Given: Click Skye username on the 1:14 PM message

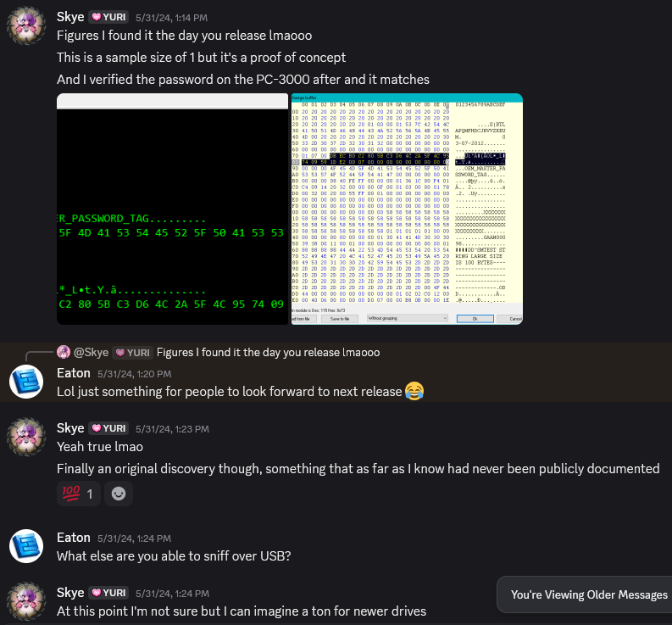Looking at the screenshot, I should click(x=70, y=17).
